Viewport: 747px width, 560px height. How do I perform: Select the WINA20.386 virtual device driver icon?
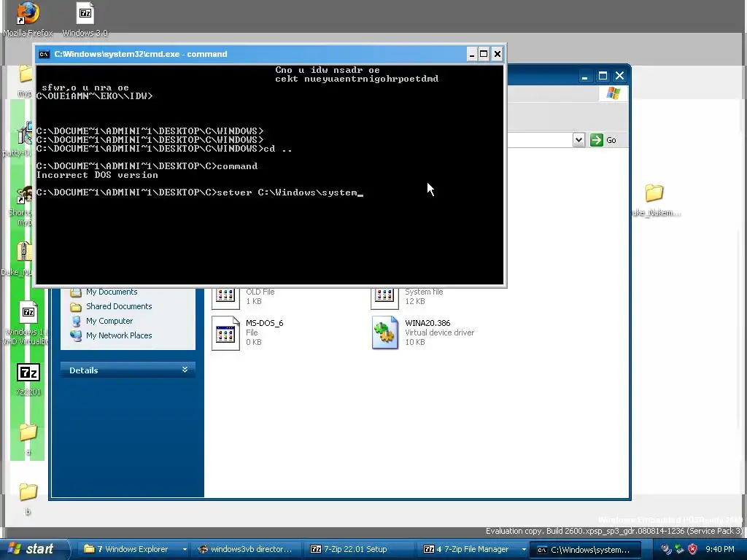[385, 332]
